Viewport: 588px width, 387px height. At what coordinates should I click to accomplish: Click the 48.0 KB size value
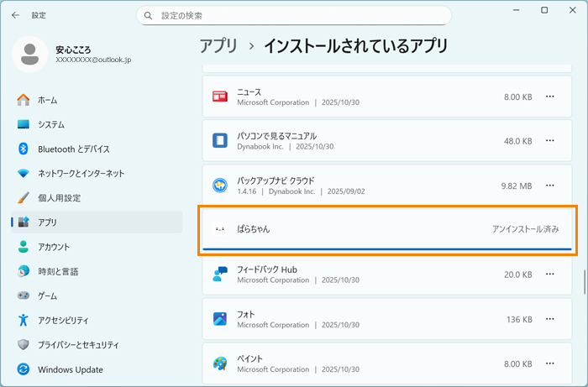pos(518,141)
